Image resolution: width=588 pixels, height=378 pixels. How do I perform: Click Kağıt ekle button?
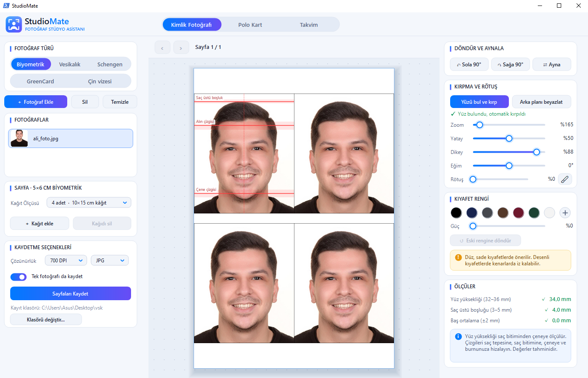[40, 224]
